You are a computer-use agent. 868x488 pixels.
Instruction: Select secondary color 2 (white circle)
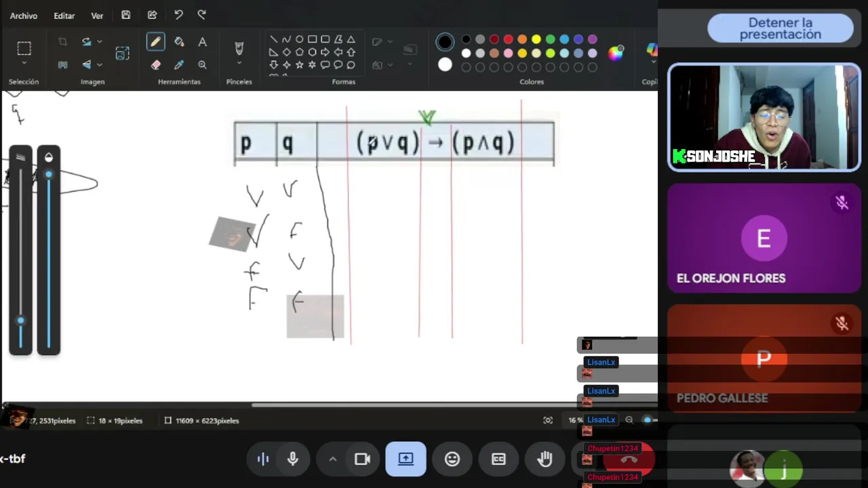coord(445,64)
